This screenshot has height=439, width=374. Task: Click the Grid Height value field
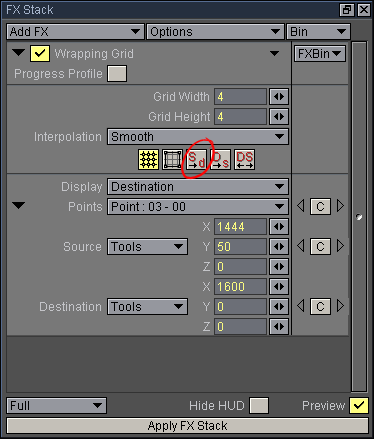[240, 117]
